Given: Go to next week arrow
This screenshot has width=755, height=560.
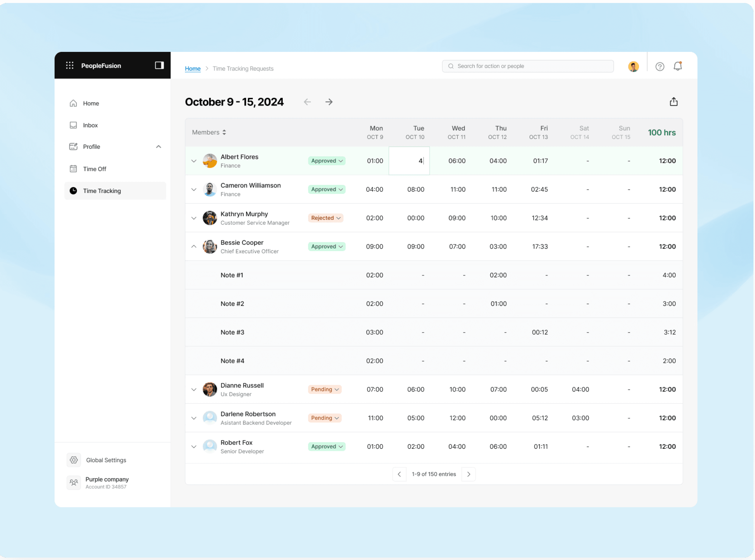Looking at the screenshot, I should (x=329, y=102).
